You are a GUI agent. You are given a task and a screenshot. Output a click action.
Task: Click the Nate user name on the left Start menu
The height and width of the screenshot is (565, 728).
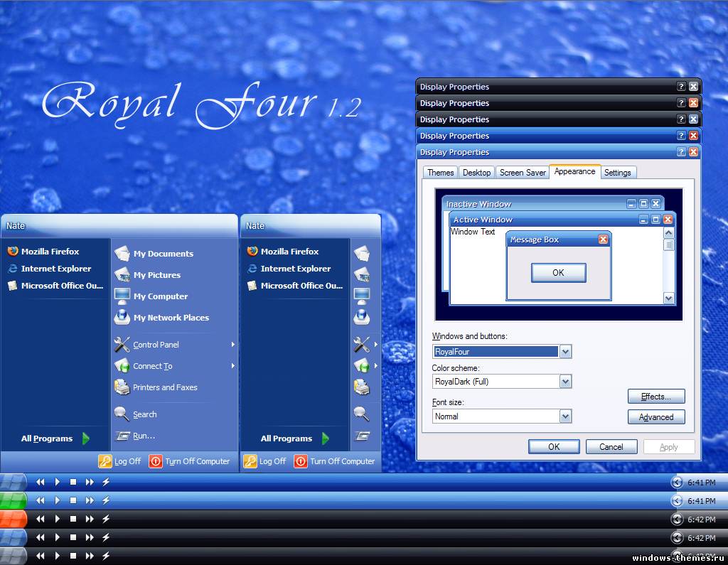pos(16,225)
